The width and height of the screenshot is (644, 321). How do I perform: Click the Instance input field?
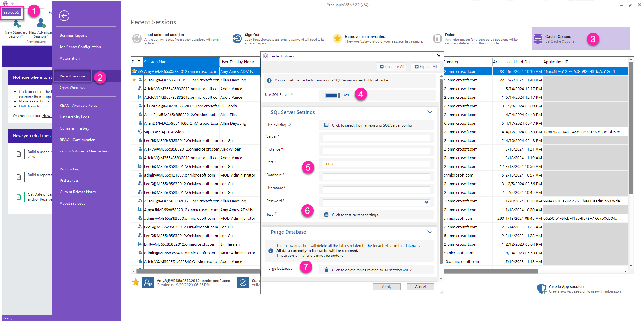pyautogui.click(x=376, y=151)
